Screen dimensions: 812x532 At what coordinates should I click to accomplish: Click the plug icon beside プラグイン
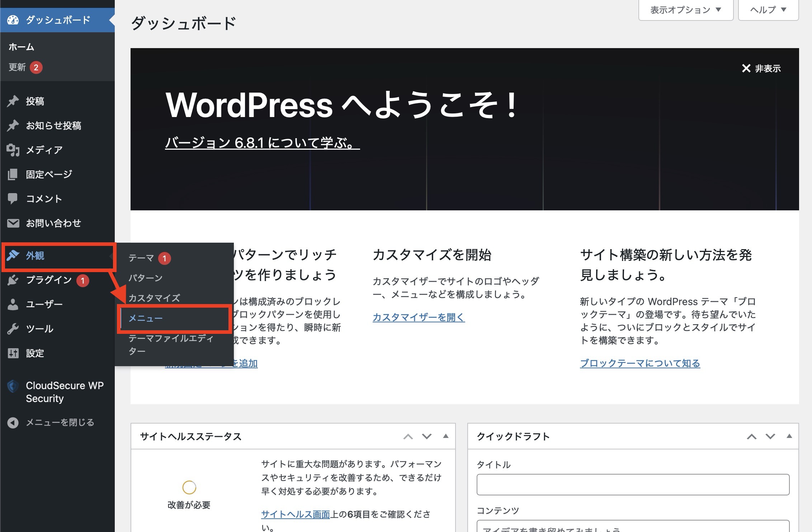(13, 280)
